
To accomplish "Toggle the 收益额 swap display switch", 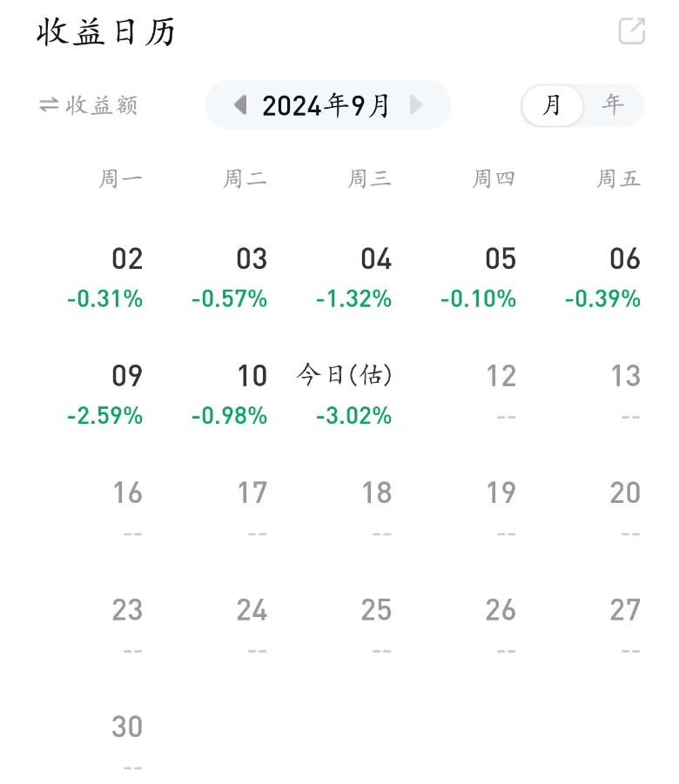I will click(89, 105).
